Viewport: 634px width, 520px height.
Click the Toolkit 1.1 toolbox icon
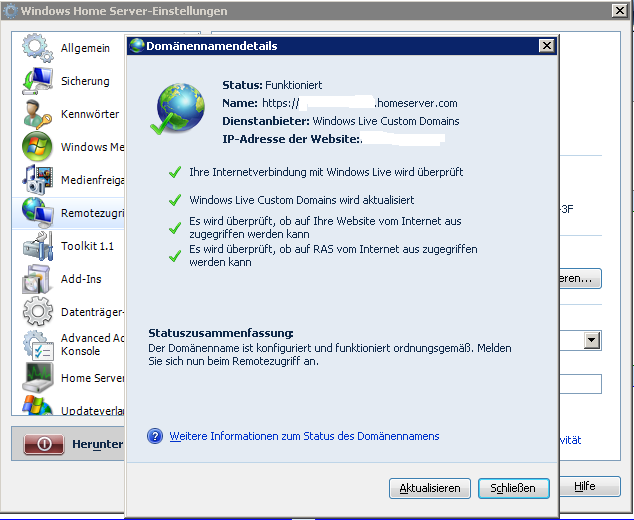pos(38,246)
